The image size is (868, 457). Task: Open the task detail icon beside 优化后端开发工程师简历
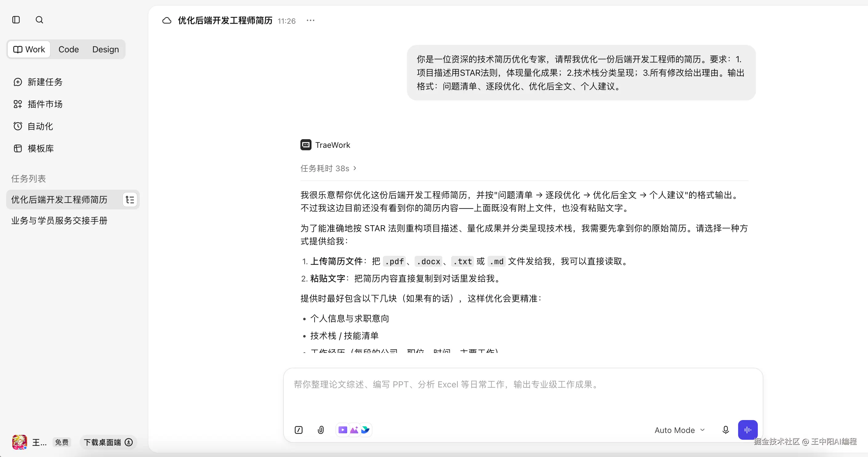130,200
